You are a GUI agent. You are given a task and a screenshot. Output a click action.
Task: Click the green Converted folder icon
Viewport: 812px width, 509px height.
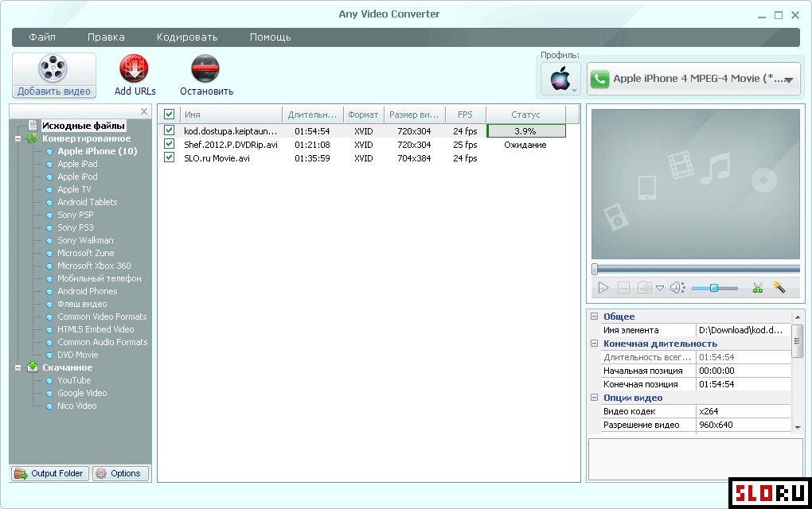(33, 138)
